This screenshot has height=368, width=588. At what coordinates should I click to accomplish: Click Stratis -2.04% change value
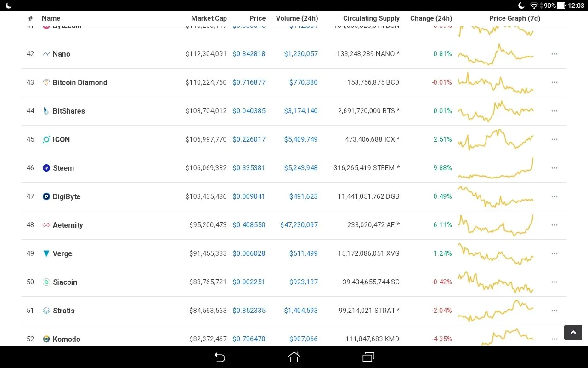pyautogui.click(x=442, y=310)
